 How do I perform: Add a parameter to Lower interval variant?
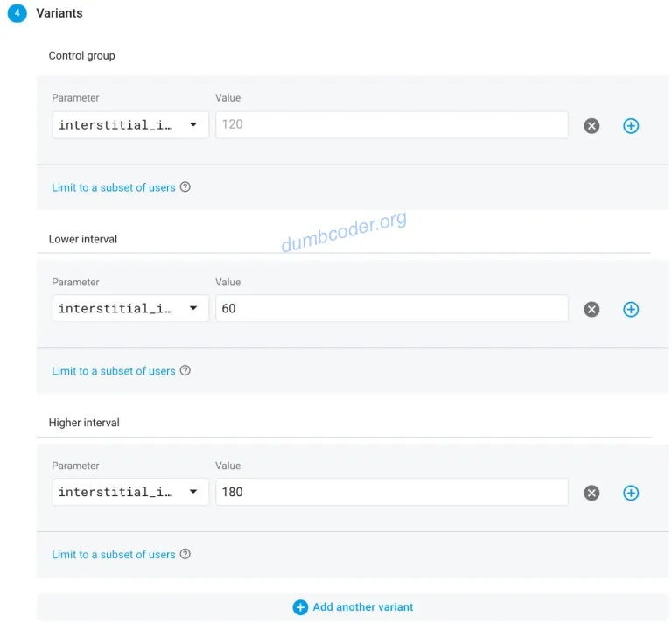pos(631,309)
